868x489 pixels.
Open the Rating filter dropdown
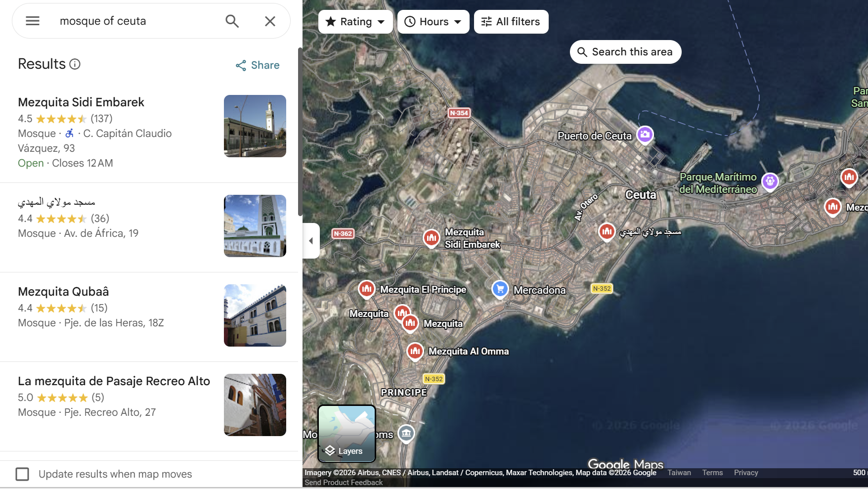point(355,22)
